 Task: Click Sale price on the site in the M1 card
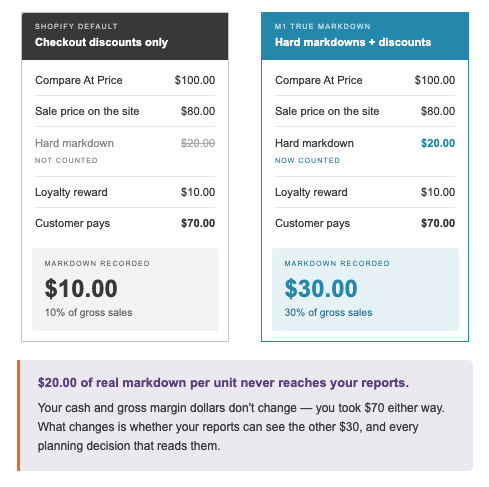coord(327,111)
